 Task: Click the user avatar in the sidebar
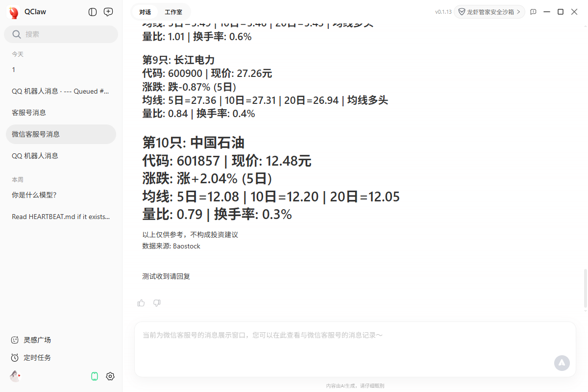click(15, 376)
